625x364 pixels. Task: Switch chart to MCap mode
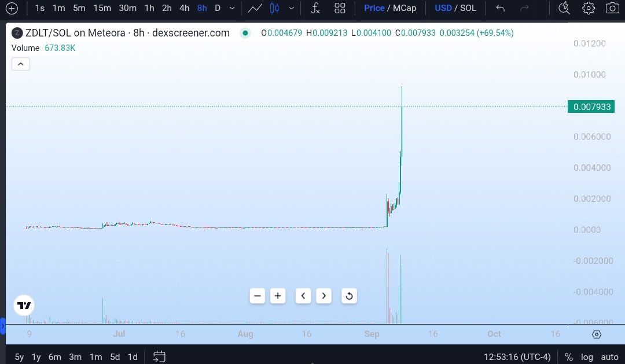click(x=405, y=8)
